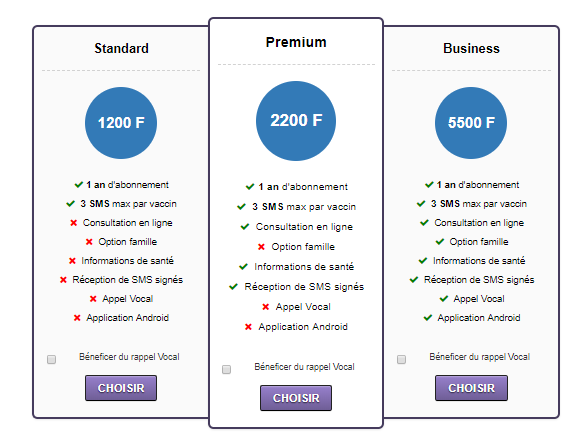
Task: Click red cross beside Standard Application Android
Action: (77, 318)
